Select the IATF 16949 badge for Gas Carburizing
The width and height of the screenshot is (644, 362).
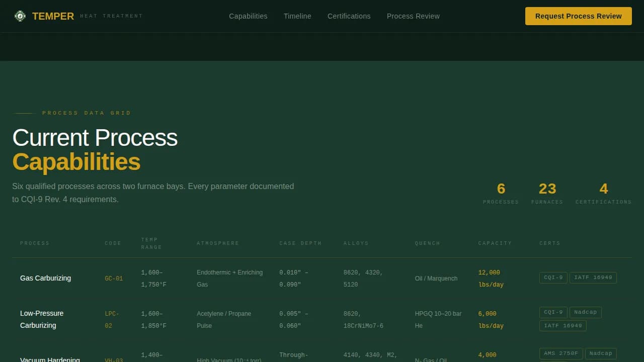(593, 277)
